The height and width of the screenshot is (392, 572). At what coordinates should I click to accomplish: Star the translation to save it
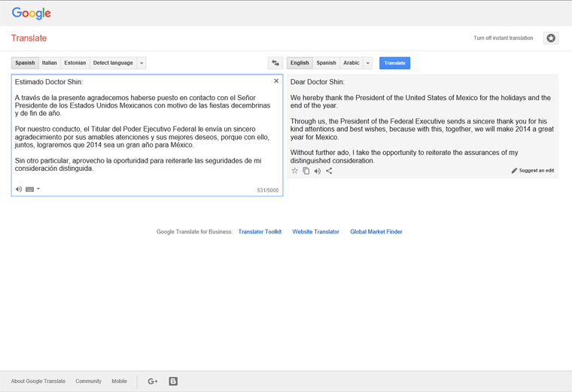pyautogui.click(x=295, y=171)
